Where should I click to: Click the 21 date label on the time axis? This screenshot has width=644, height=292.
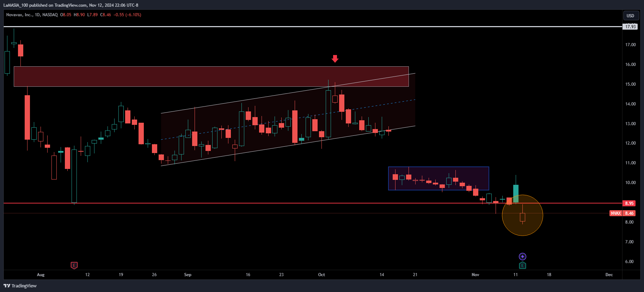point(415,275)
